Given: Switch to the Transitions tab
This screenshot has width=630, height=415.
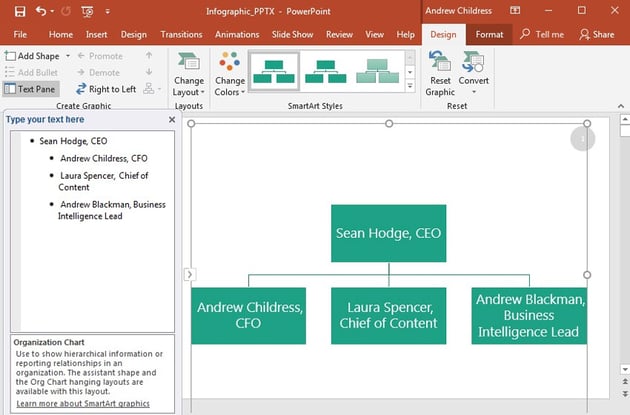Looking at the screenshot, I should click(181, 34).
